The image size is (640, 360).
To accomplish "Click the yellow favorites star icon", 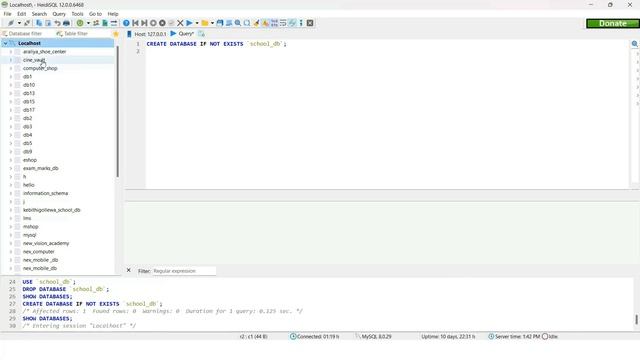I will [116, 34].
